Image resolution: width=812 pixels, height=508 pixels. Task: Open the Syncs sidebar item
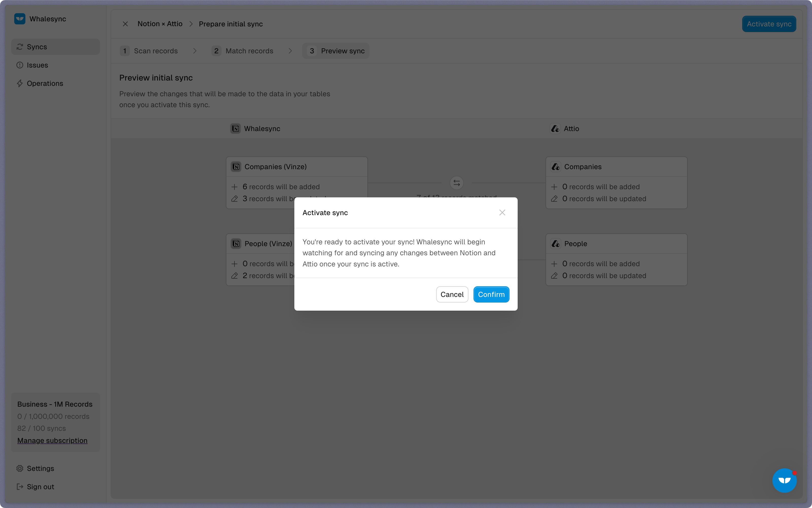click(x=55, y=47)
